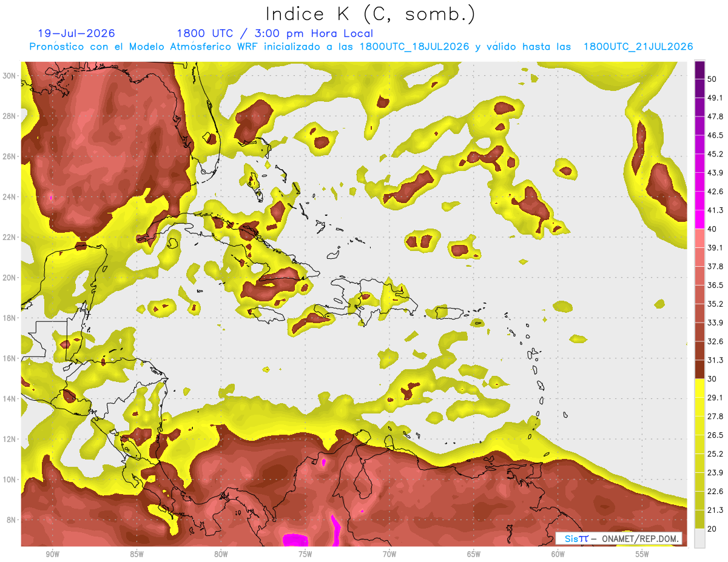Image resolution: width=728 pixels, height=562 pixels.
Task: Click the colorbar value '29.1'
Action: [x=715, y=398]
